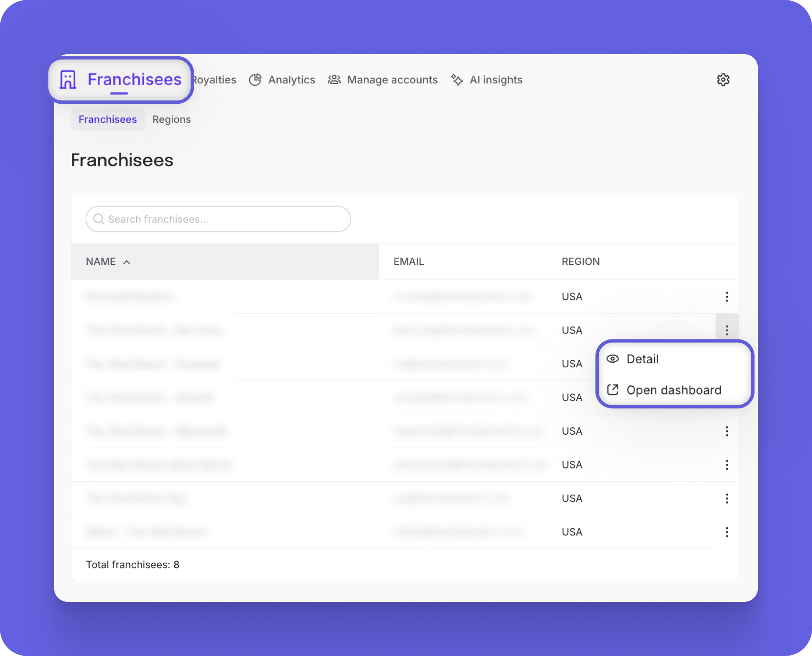Click the Analytics pie chart icon
The height and width of the screenshot is (656, 812).
click(255, 80)
